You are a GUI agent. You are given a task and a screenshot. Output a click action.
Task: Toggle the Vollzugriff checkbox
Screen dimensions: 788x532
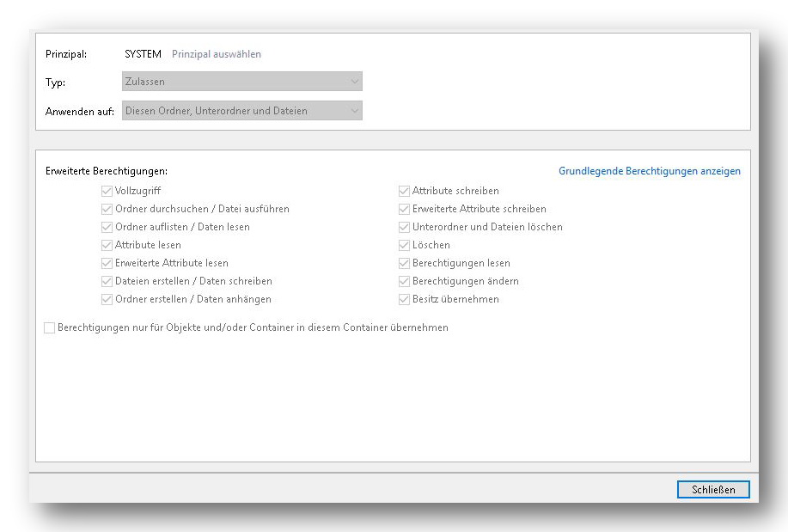[x=107, y=191]
